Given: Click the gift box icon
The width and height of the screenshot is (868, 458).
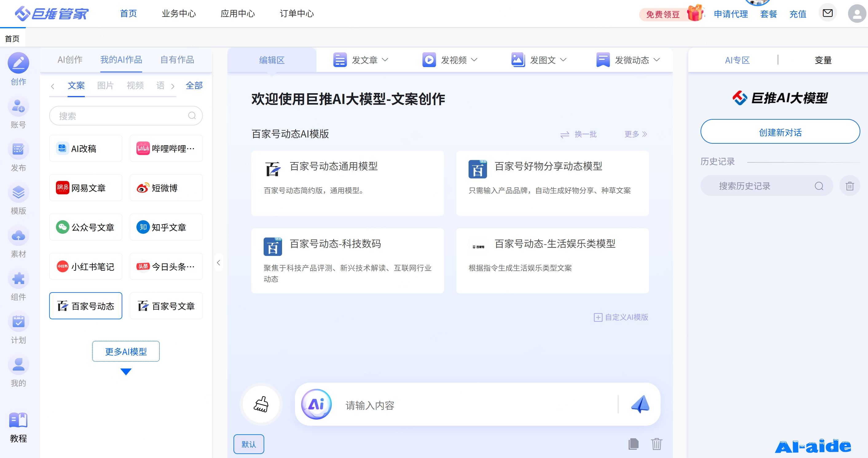Looking at the screenshot, I should [695, 13].
